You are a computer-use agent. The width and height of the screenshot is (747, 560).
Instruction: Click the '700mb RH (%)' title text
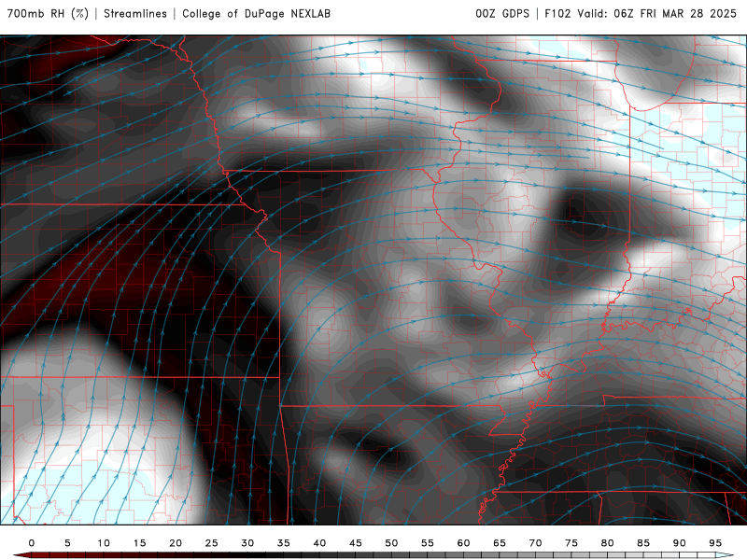(x=48, y=14)
